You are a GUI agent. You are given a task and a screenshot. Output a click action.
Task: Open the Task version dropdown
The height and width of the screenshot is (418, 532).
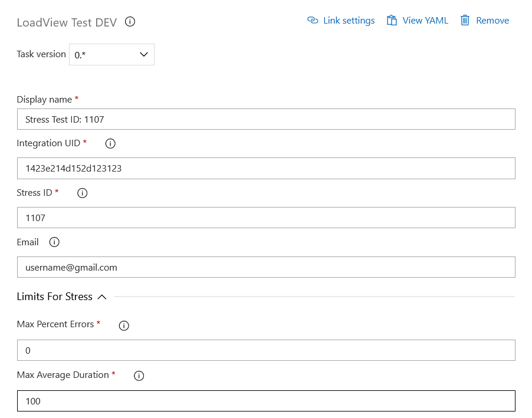pyautogui.click(x=111, y=54)
